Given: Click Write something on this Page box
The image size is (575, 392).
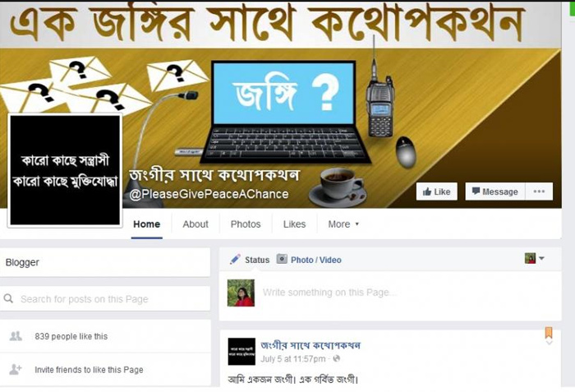Looking at the screenshot, I should [x=403, y=293].
